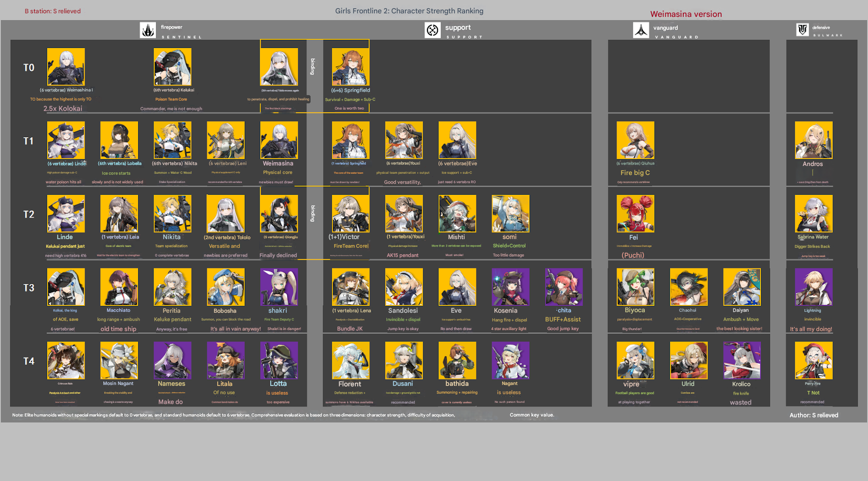Click the T4 tier label
868x481 pixels.
29,361
